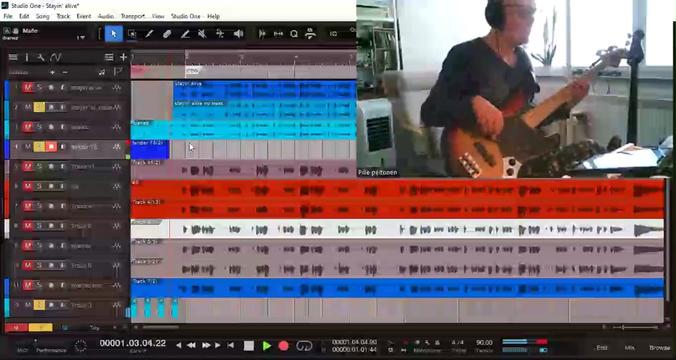The image size is (676, 360).
Task: Select the Paint tool
Action: 185,34
